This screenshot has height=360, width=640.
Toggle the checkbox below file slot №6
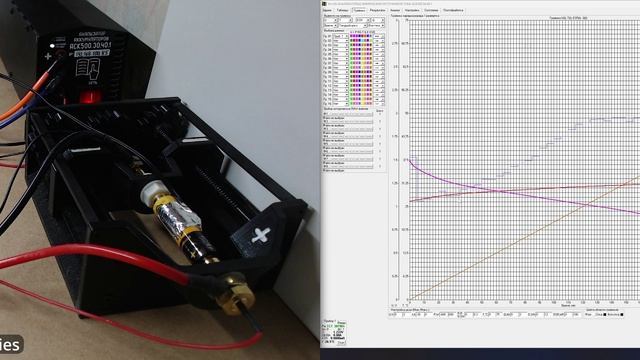(324, 156)
